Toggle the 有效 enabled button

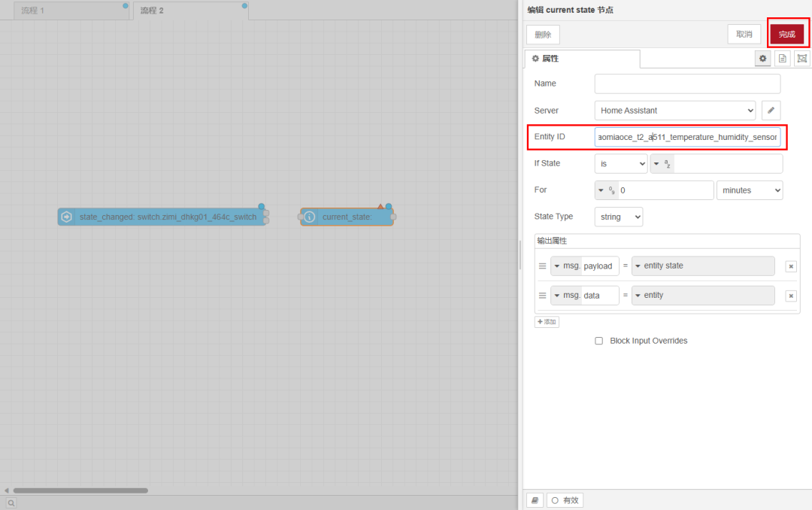click(x=565, y=500)
